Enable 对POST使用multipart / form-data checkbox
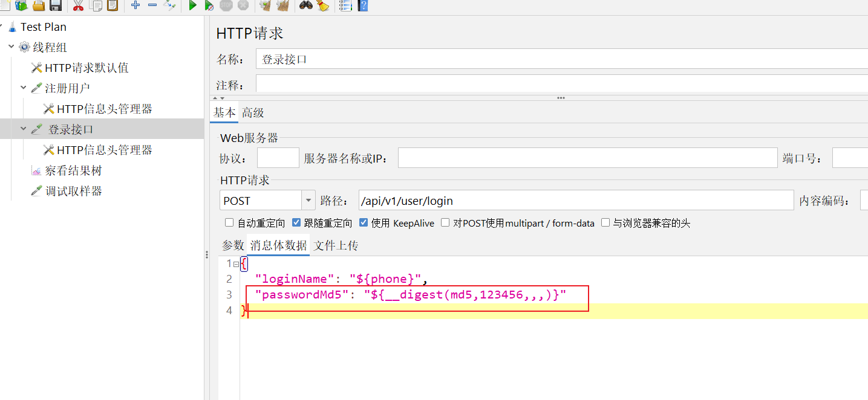The width and height of the screenshot is (868, 400). click(445, 222)
